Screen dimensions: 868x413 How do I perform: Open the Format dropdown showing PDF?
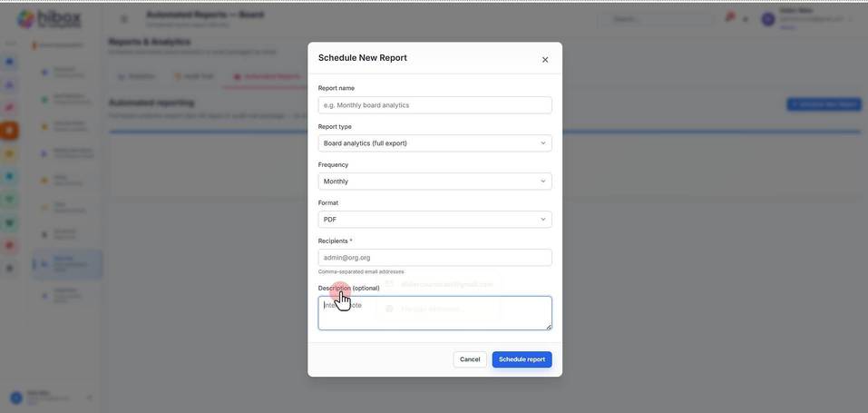click(x=434, y=220)
